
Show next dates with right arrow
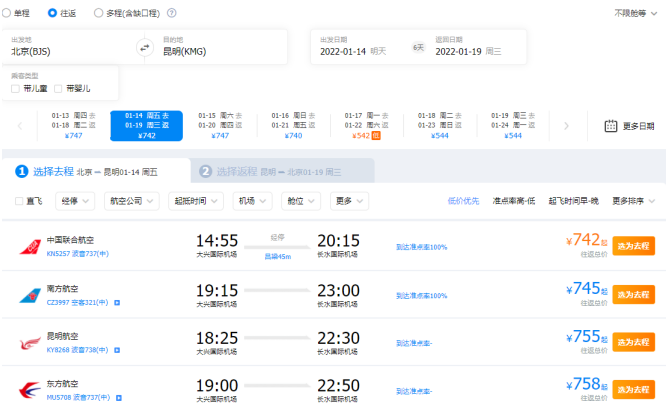coord(566,126)
